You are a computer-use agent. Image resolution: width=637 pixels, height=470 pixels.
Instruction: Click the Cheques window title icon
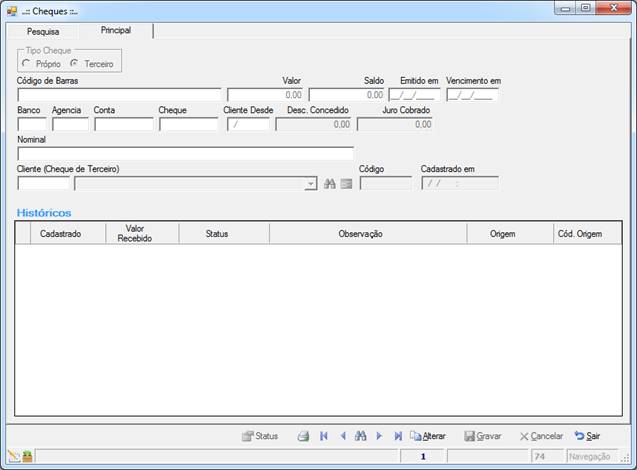click(x=12, y=11)
